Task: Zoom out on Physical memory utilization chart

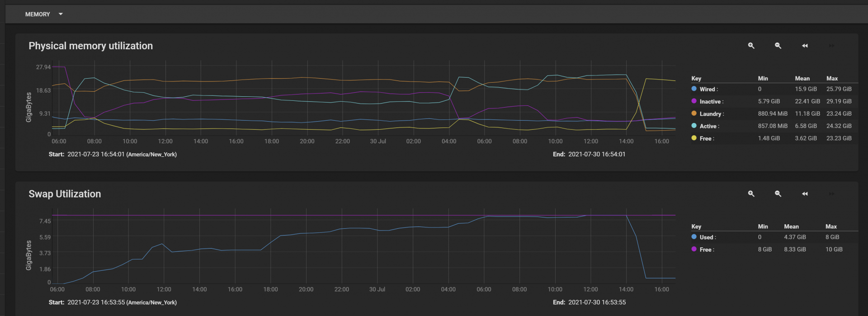Action: tap(778, 46)
